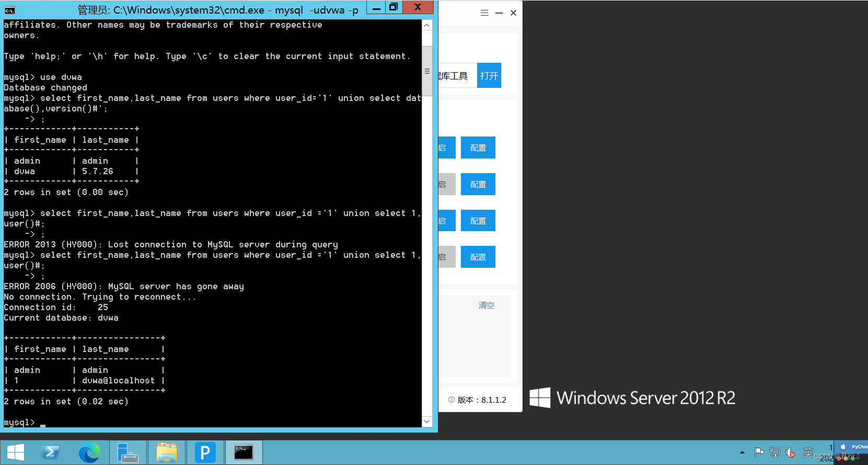The image size is (868, 465).
Task: Click the 'use dvwa' command line
Action: (x=43, y=77)
